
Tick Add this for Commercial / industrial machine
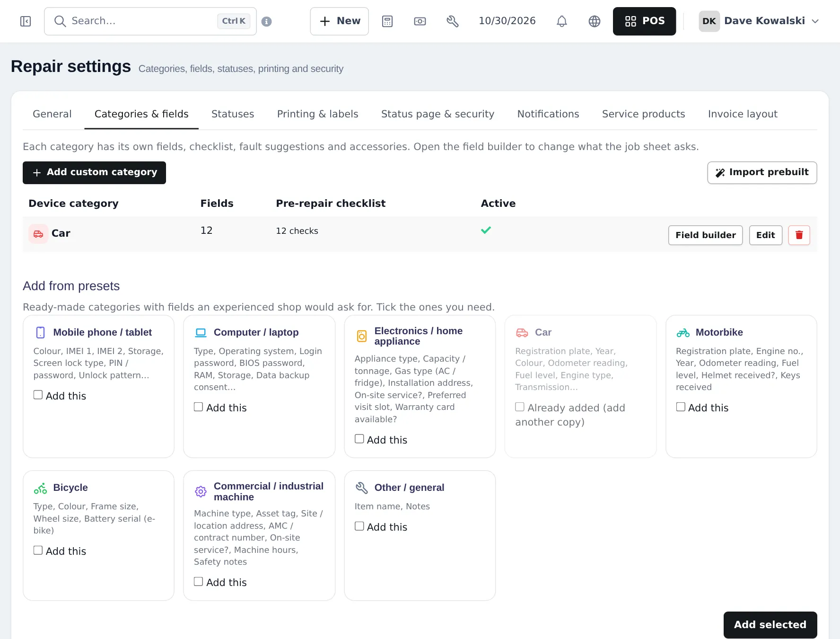(199, 581)
